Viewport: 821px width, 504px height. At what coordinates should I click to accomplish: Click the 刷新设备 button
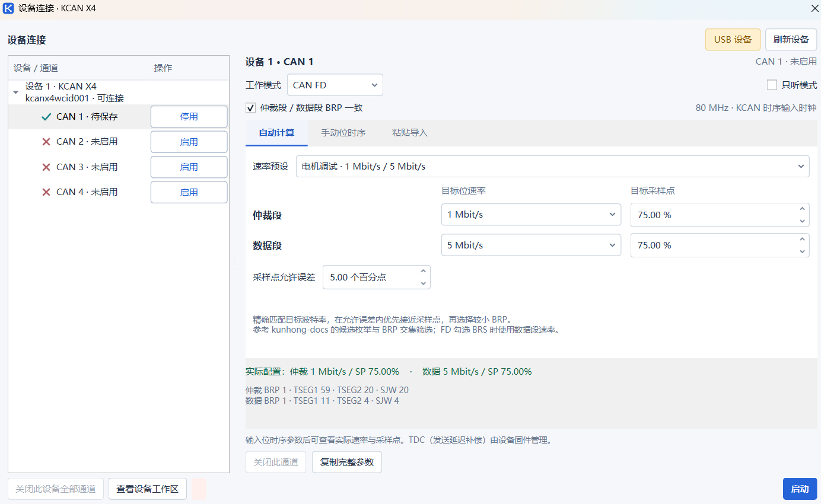(x=791, y=40)
